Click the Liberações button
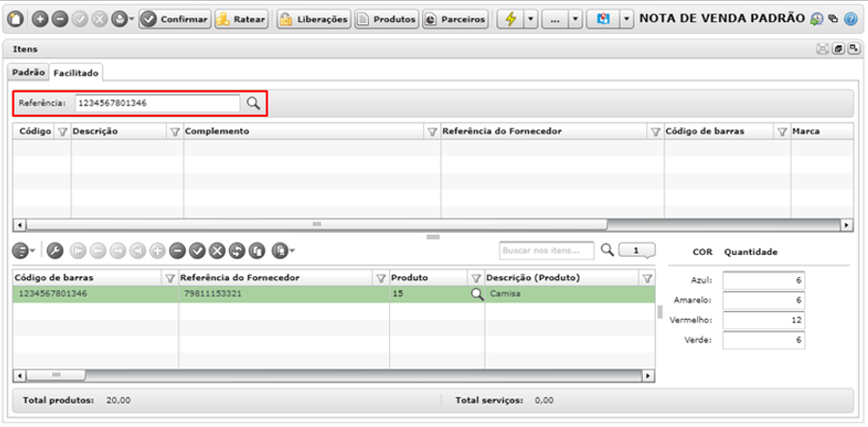This screenshot has height=427, width=868. [314, 19]
